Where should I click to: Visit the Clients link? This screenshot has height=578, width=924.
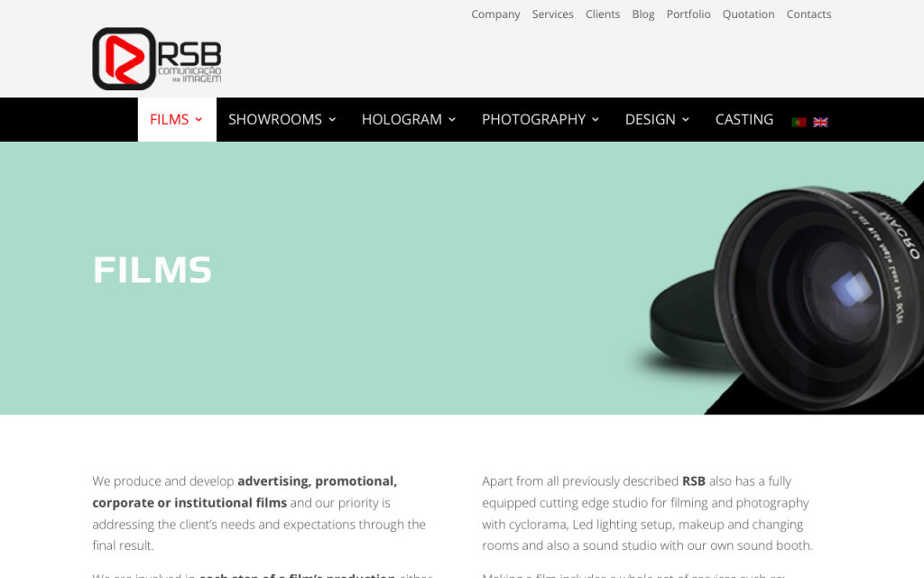point(602,14)
